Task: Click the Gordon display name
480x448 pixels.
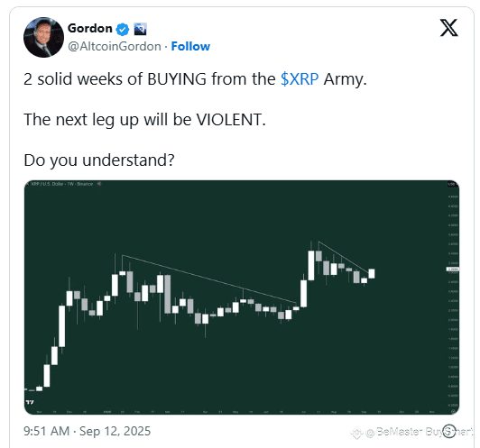Action: pos(90,29)
